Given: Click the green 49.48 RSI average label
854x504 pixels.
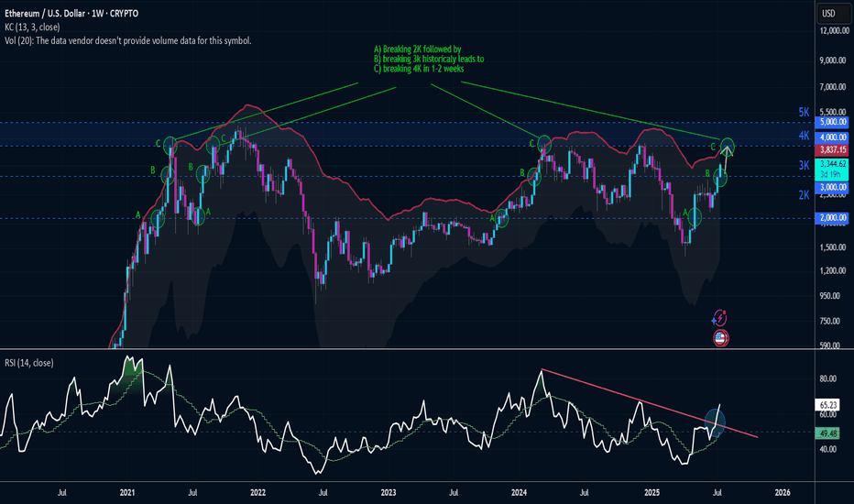Looking at the screenshot, I should (827, 433).
